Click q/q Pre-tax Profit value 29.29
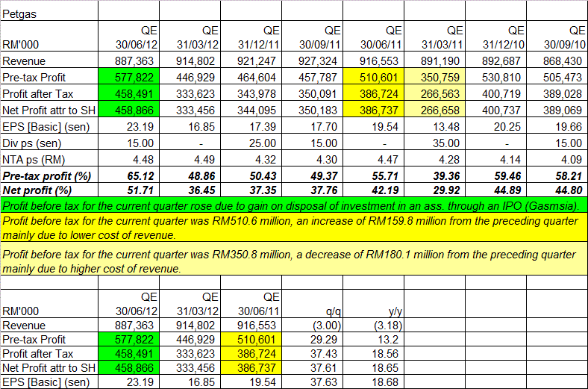 (x=312, y=340)
